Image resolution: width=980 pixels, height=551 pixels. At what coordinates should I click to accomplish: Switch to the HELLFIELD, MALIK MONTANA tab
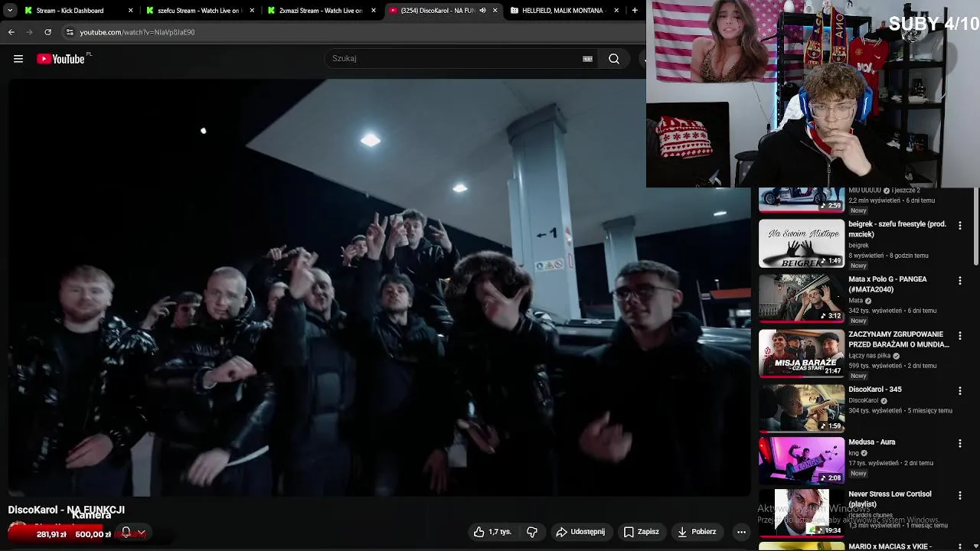pos(562,11)
